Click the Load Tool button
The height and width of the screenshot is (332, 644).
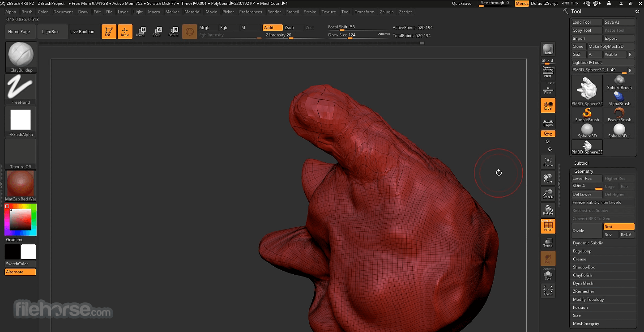click(x=586, y=22)
